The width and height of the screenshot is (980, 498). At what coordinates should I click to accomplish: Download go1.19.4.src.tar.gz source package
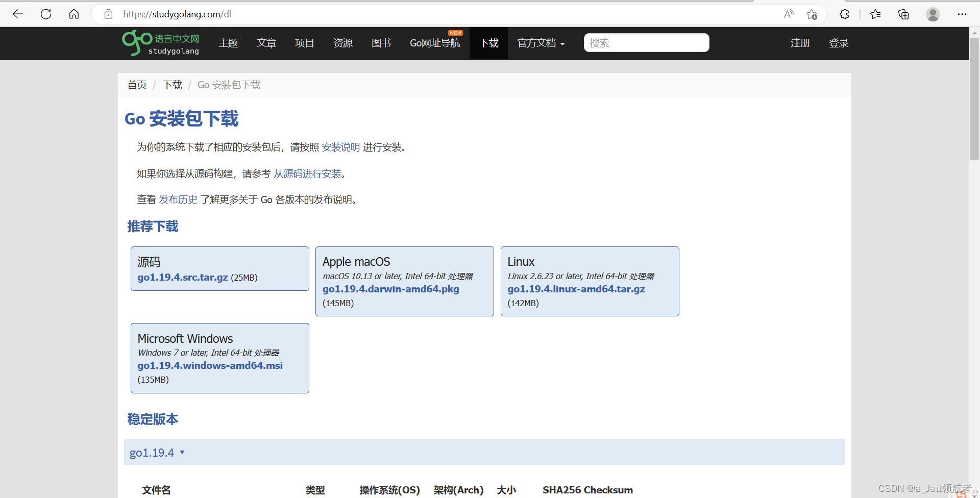[183, 277]
